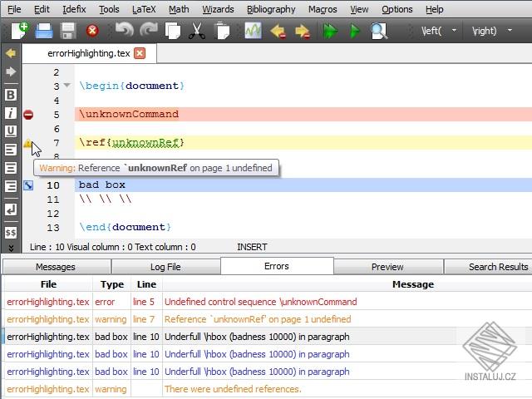Select the Errors tab

coord(277,266)
